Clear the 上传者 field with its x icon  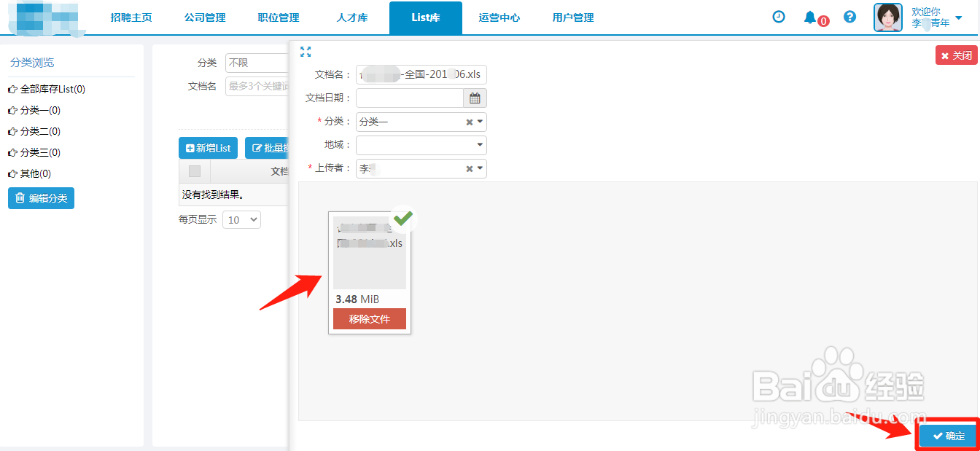click(x=470, y=168)
